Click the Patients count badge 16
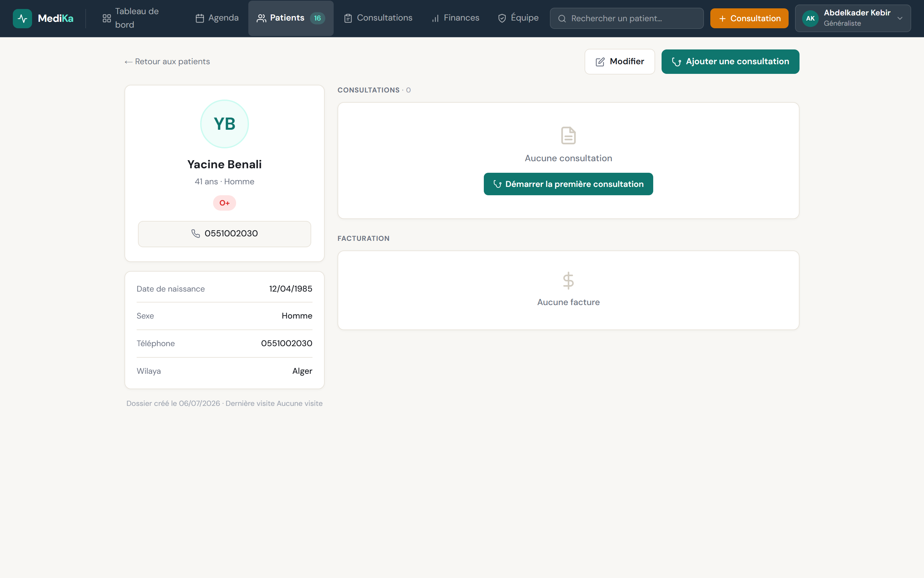The height and width of the screenshot is (578, 924). point(317,18)
